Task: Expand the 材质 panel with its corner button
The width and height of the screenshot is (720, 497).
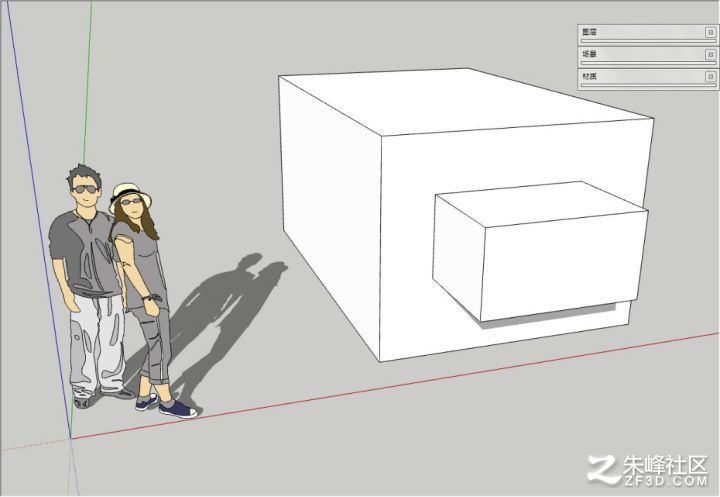Action: tap(710, 76)
